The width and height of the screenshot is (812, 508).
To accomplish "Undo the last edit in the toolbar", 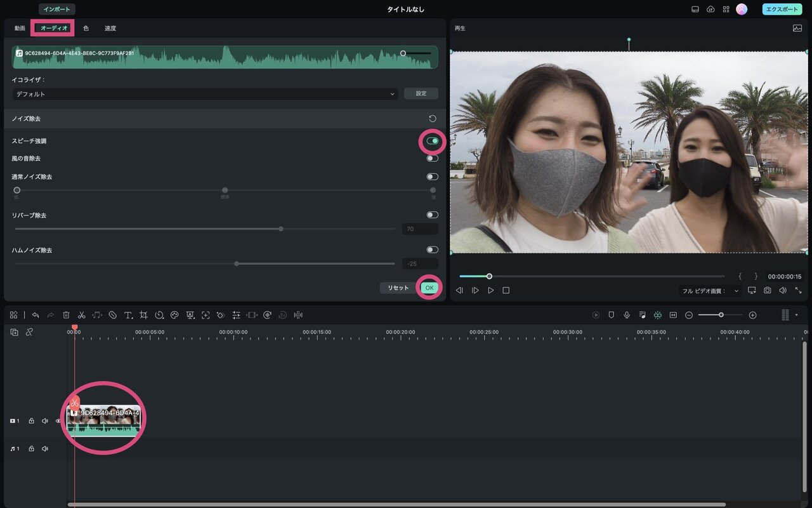I will point(36,315).
